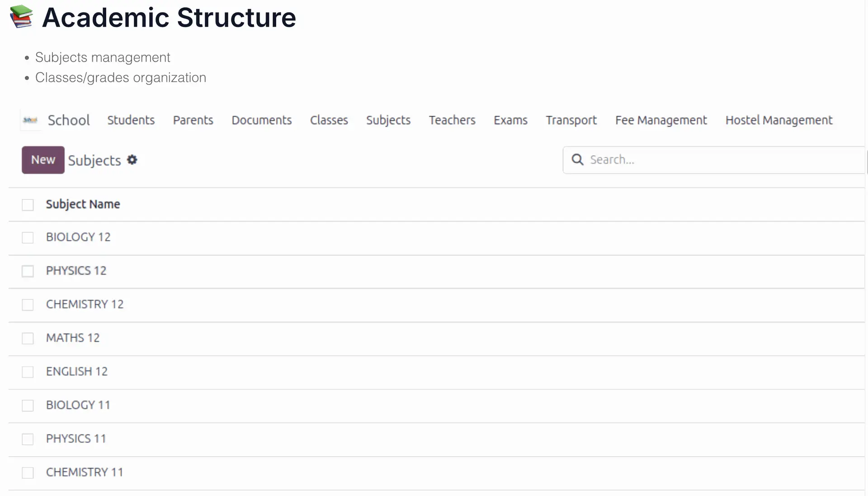This screenshot has height=496, width=868.
Task: Expand the Hostel Management menu
Action: point(779,120)
